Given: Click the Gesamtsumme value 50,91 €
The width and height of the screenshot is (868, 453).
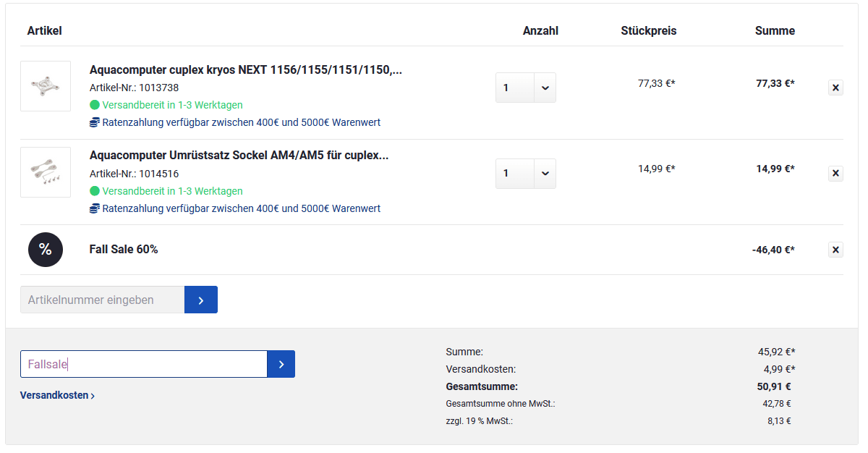Looking at the screenshot, I should tap(774, 386).
